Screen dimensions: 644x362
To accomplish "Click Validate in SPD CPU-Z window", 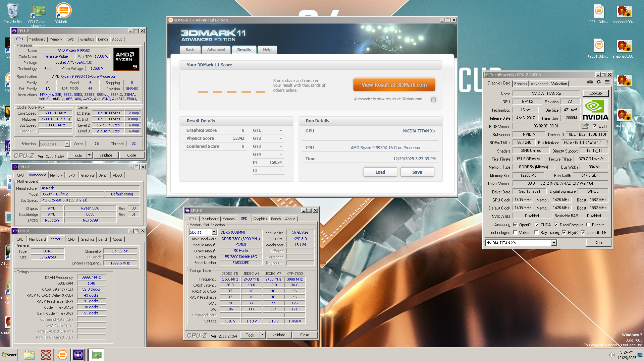I will coord(279,335).
